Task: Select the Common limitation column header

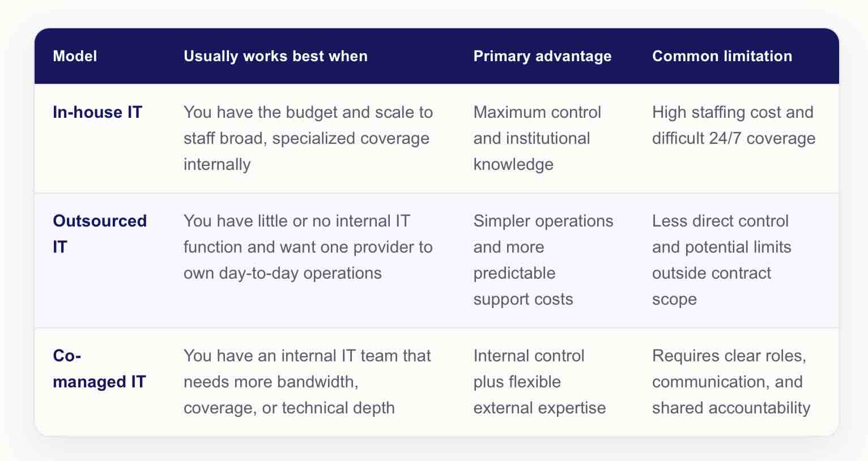Action: click(722, 56)
